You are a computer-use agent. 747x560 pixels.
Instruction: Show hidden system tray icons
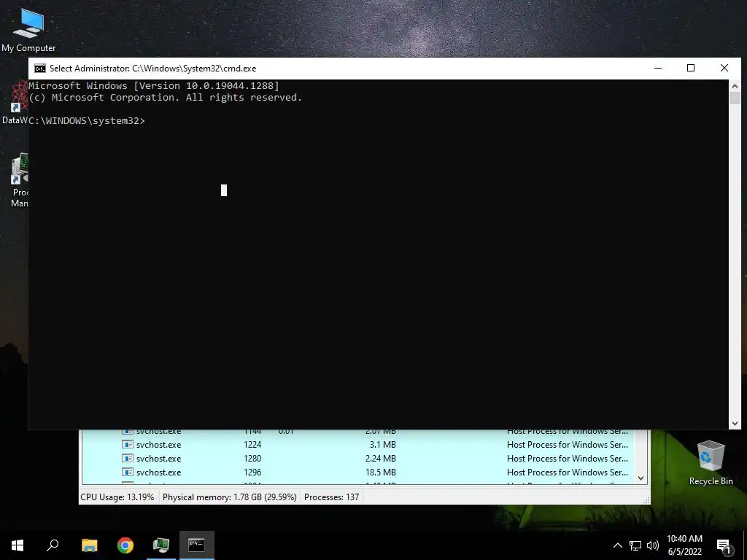[x=617, y=545]
